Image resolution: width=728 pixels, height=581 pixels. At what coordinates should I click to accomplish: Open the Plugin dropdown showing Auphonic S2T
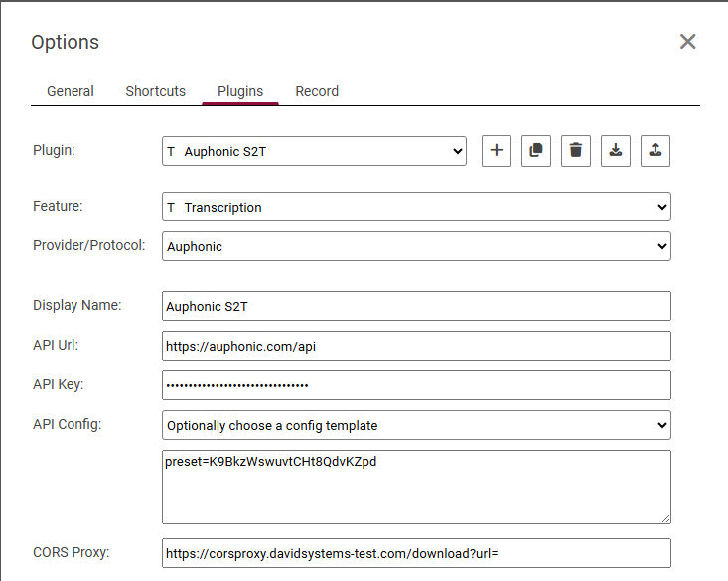[x=314, y=151]
